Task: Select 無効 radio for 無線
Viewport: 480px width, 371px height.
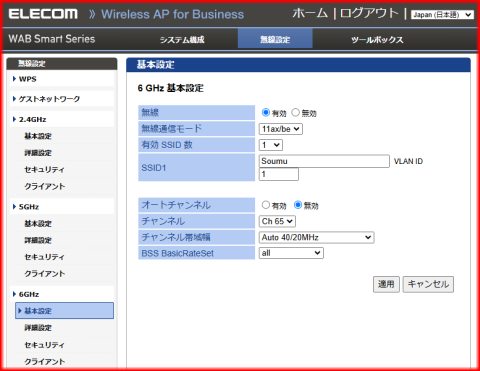Action: click(295, 113)
